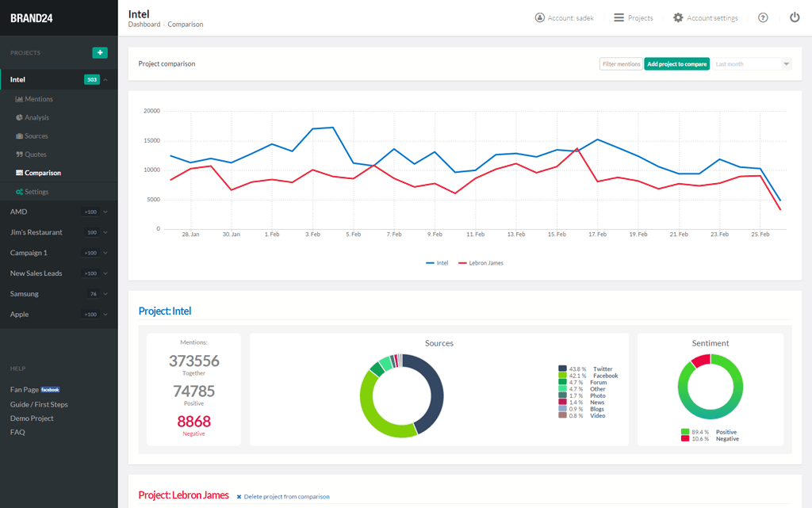Click the Twitter color swatch in Sources legend
Screen dimensions: 812x508
562,369
